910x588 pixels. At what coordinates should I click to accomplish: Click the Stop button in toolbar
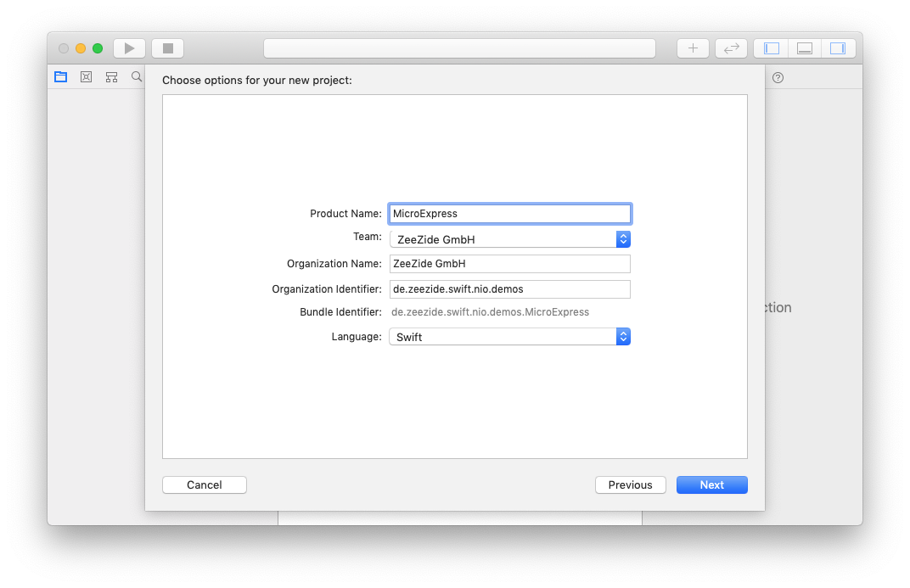point(168,48)
